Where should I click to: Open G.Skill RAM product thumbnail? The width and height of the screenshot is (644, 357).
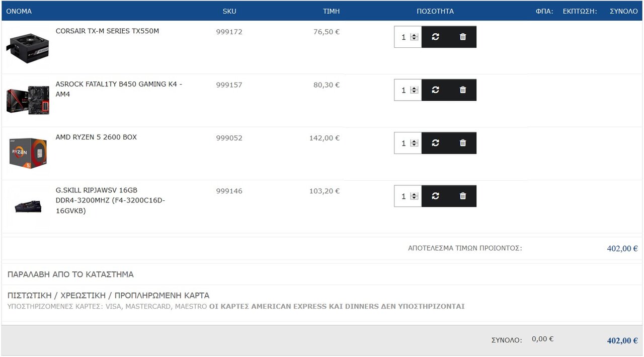click(28, 206)
